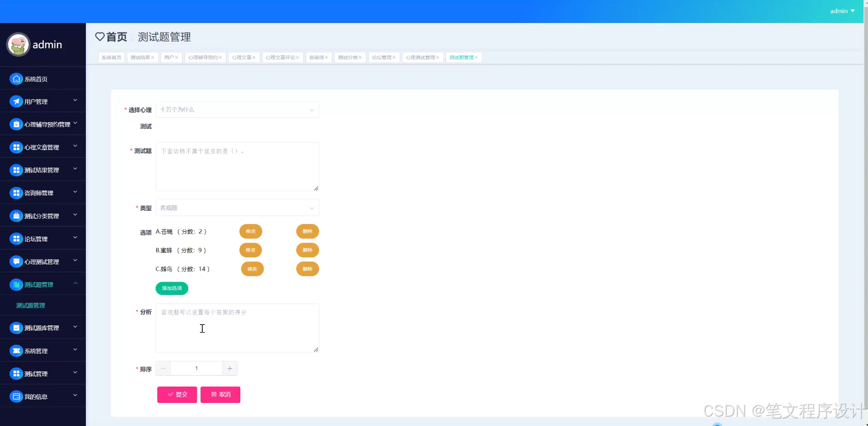Click the 论坛管理 grid icon

click(16, 239)
